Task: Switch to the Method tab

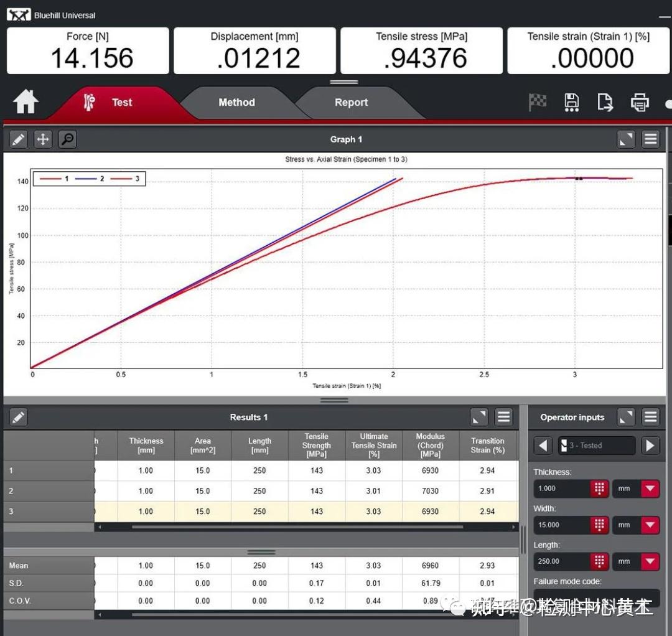Action: (236, 103)
